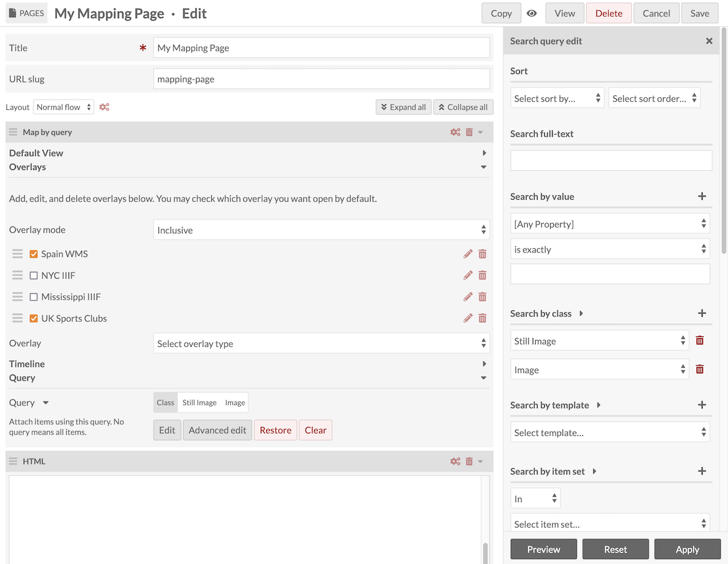This screenshot has width=728, height=564.
Task: Open the Overlay mode Inclusive dropdown
Action: click(322, 230)
